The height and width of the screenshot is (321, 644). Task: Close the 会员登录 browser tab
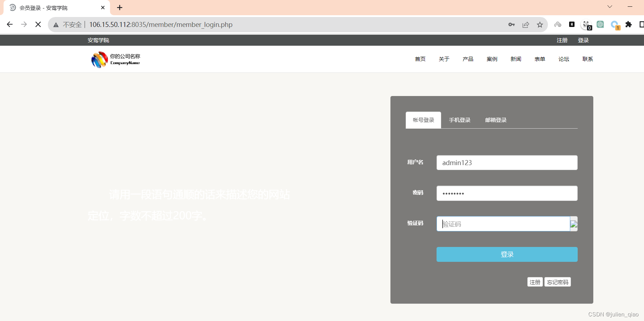(103, 7)
